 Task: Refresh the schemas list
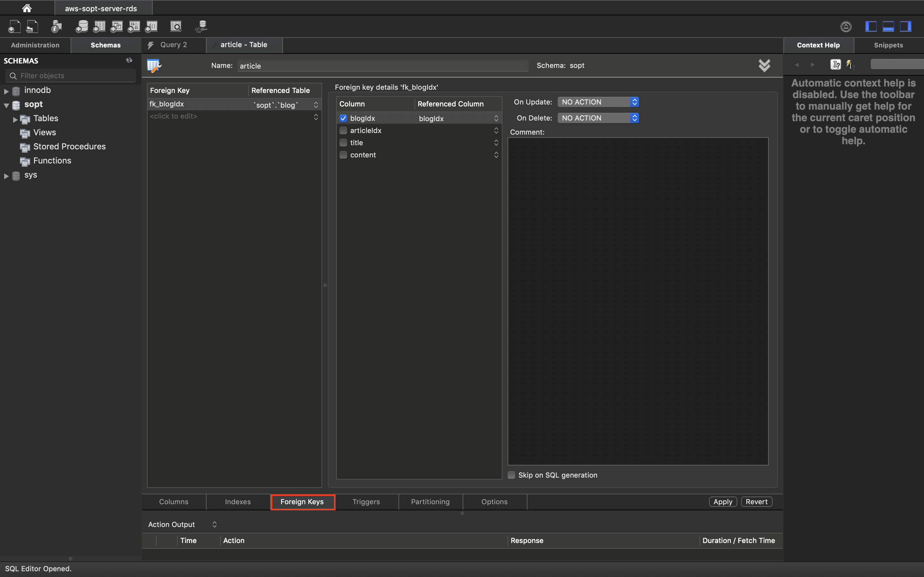(x=129, y=60)
